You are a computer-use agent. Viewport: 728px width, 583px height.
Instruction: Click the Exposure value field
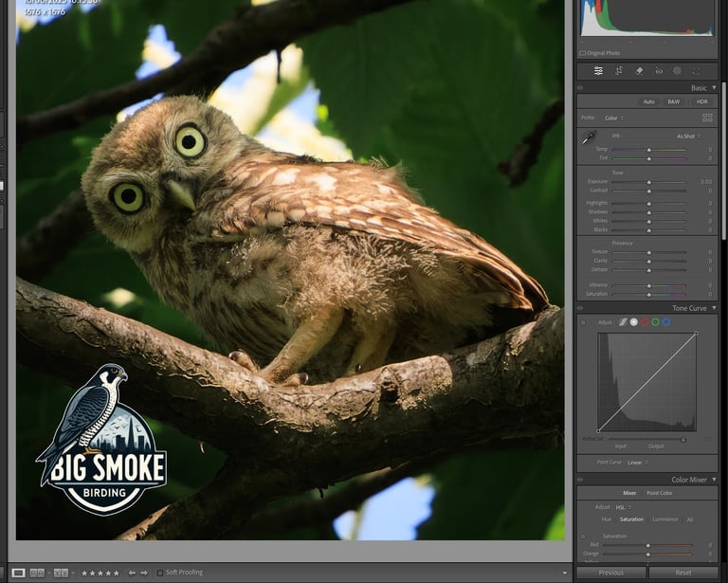[x=705, y=181]
